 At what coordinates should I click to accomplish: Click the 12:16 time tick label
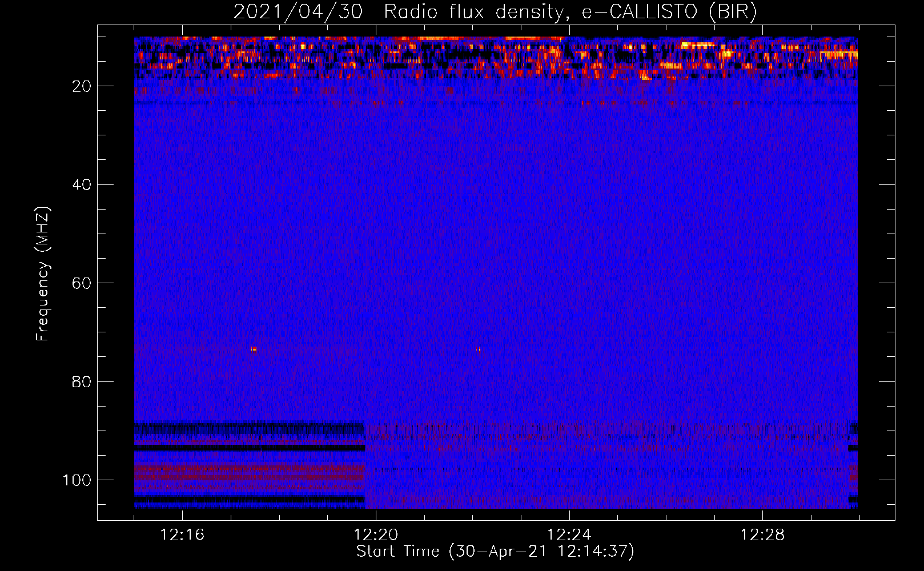pyautogui.click(x=182, y=535)
